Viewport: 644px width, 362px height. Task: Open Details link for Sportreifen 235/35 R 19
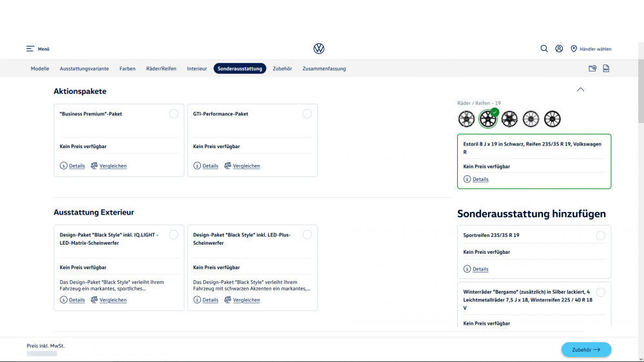pyautogui.click(x=480, y=269)
